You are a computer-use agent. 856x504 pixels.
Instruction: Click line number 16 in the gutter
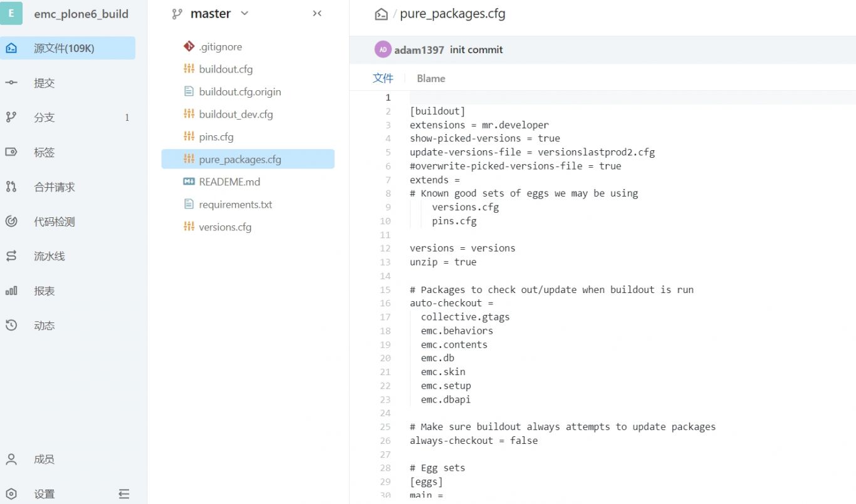385,303
